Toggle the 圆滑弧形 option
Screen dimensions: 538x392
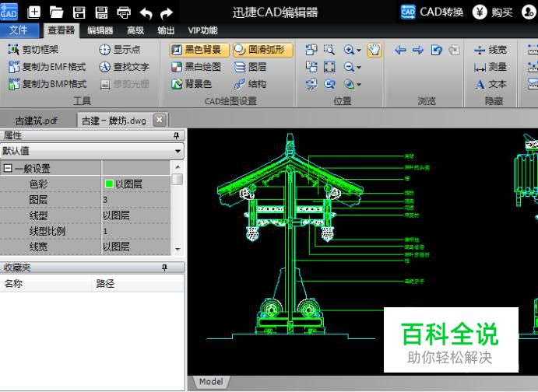pos(263,50)
